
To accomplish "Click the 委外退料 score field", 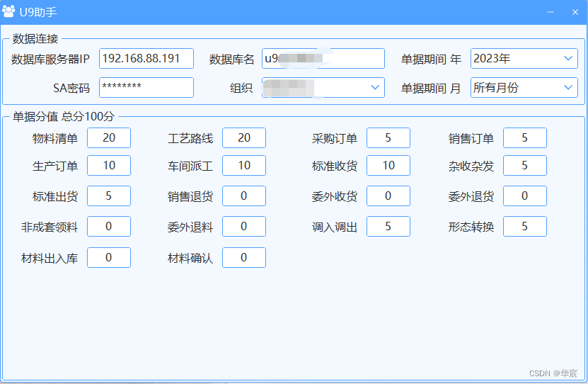I will coord(243,226).
